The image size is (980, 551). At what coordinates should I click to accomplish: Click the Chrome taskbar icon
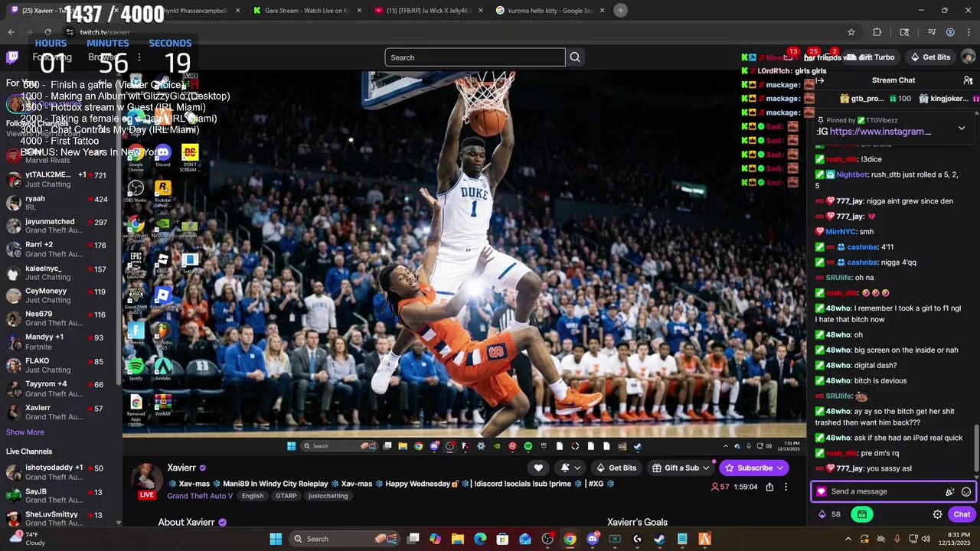[x=570, y=539]
